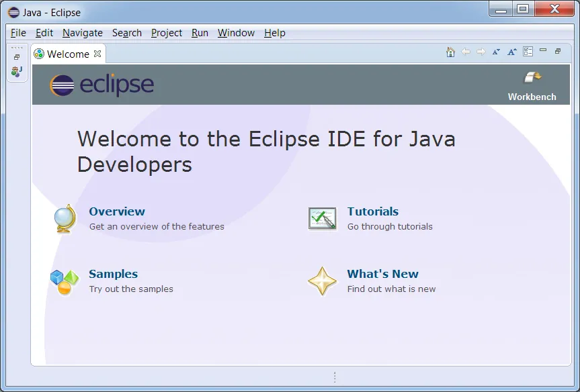Viewport: 580px width, 392px height.
Task: Open the Workbench arrow icon
Action: click(532, 78)
